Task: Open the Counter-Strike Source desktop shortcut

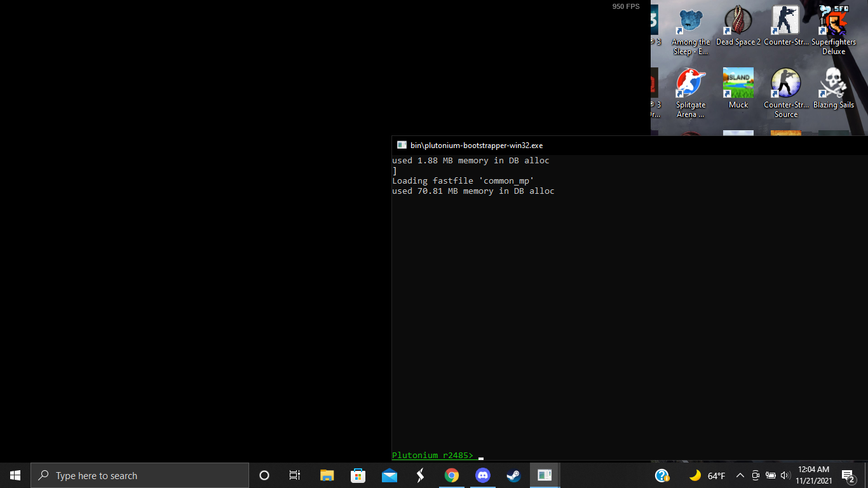Action: tap(786, 84)
